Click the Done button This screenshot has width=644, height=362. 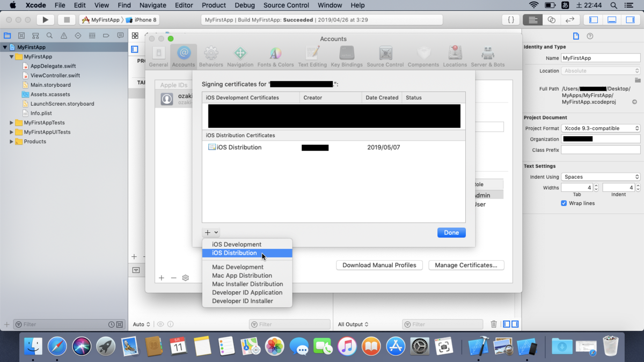coord(451,233)
